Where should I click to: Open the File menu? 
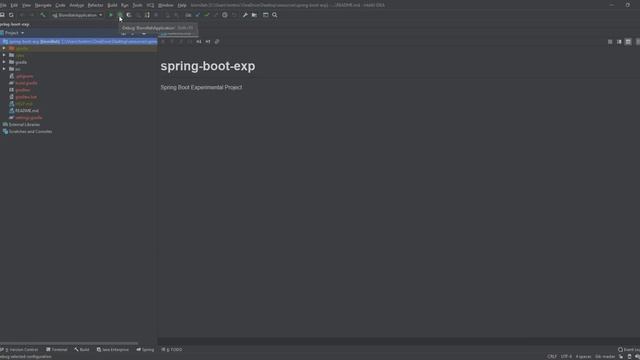(3, 5)
